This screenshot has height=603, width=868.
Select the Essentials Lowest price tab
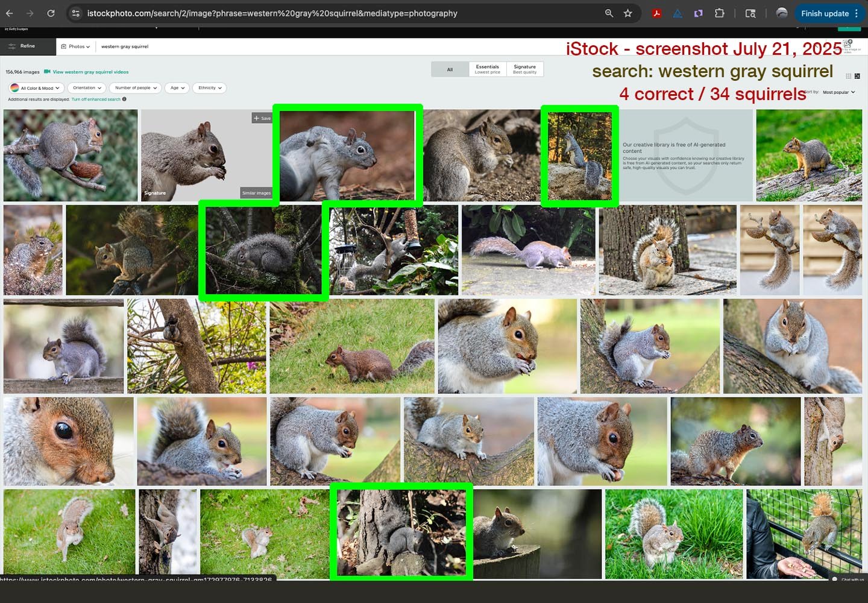coord(487,69)
